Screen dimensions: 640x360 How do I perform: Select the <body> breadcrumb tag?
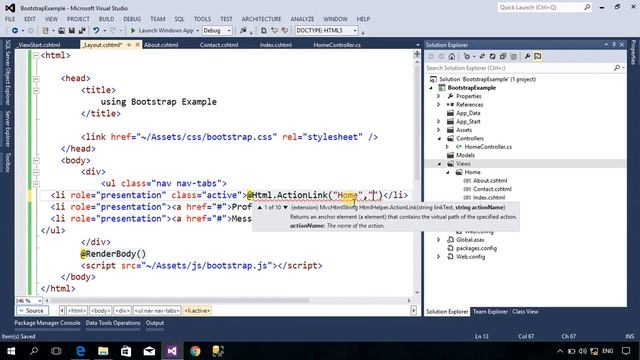point(100,311)
